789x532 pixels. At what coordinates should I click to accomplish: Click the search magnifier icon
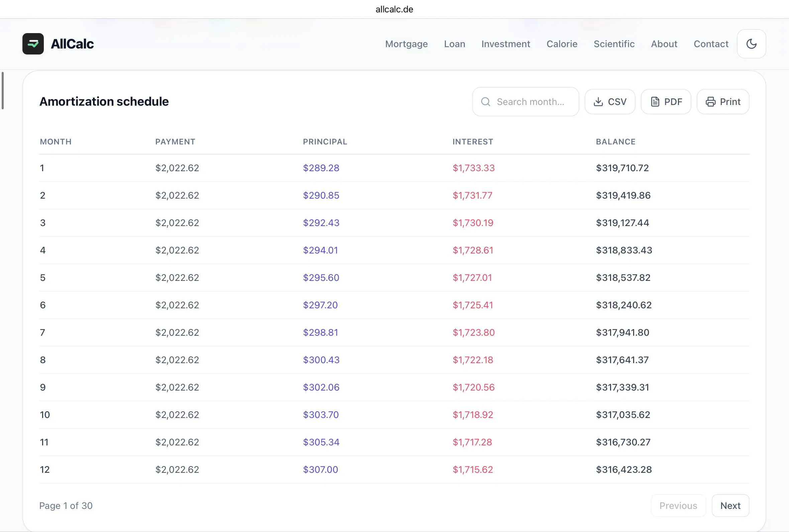486,102
